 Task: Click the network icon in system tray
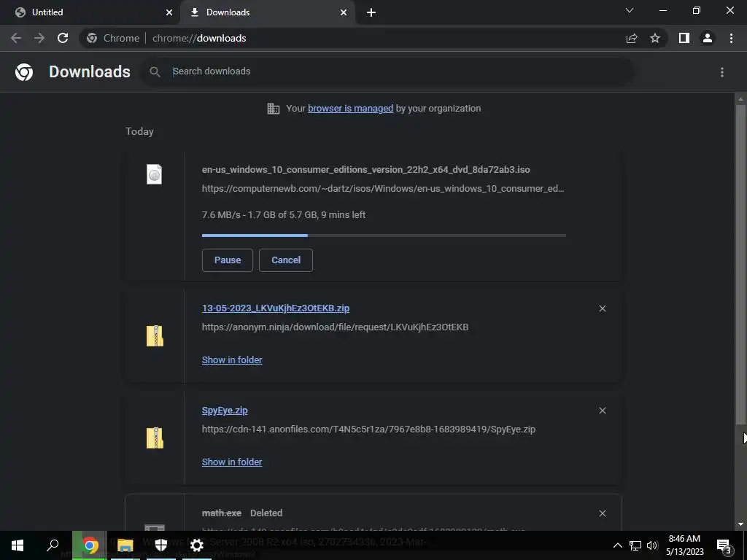(x=635, y=545)
